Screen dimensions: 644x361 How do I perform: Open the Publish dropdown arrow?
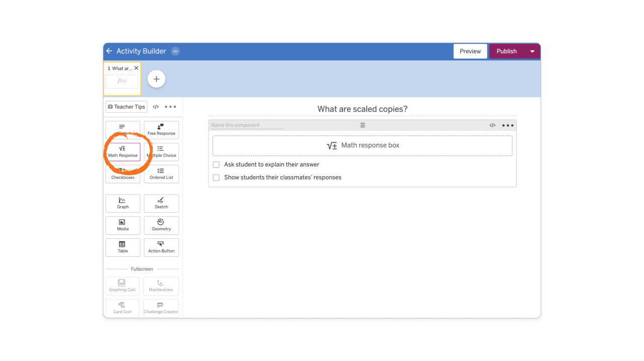[532, 51]
